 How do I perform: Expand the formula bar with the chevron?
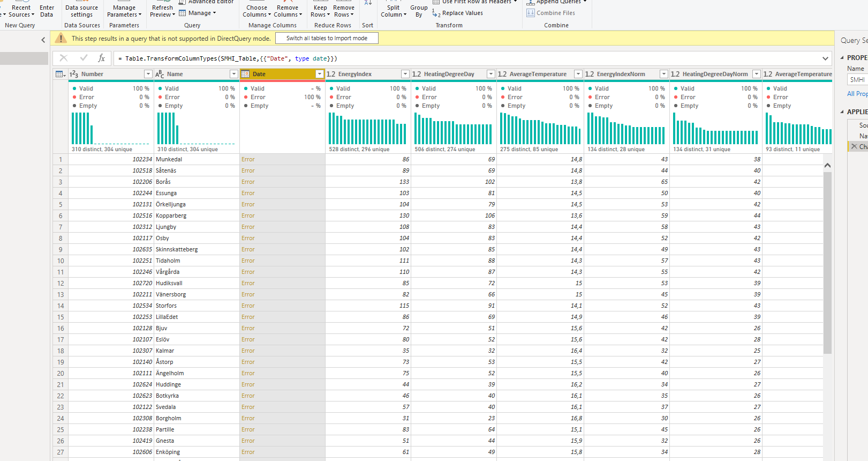pyautogui.click(x=825, y=58)
